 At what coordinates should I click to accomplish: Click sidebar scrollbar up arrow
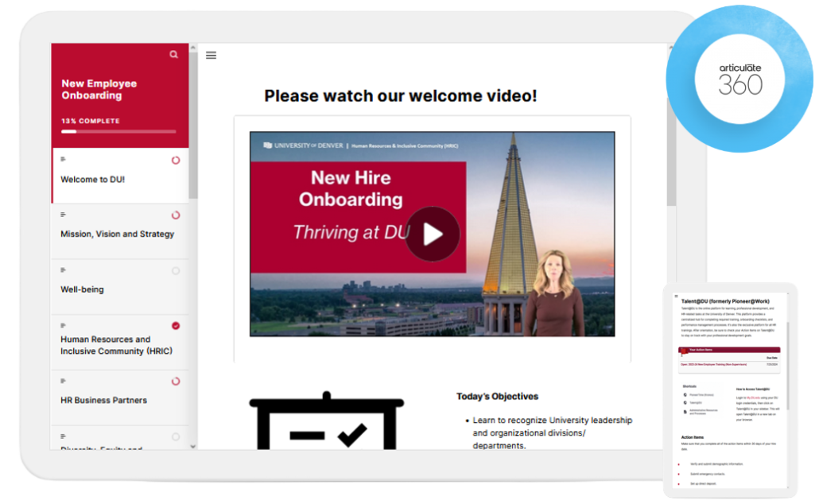point(193,48)
